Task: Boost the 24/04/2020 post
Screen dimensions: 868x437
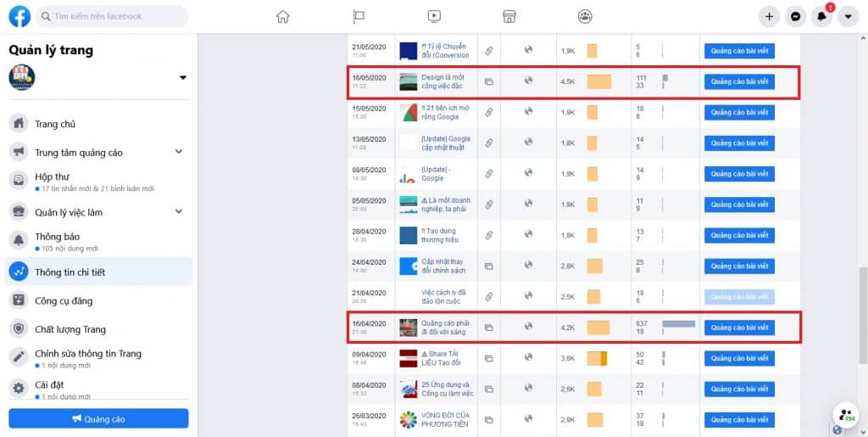Action: tap(739, 266)
